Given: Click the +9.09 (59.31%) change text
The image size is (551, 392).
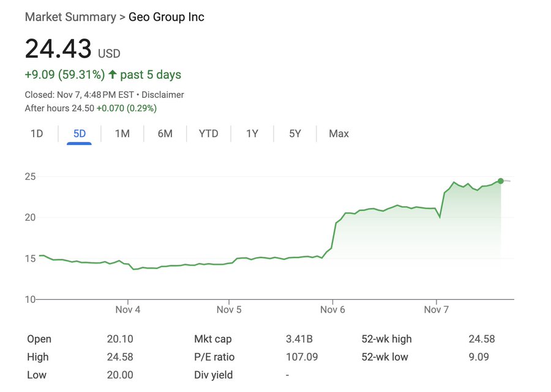Looking at the screenshot, I should pyautogui.click(x=65, y=75).
